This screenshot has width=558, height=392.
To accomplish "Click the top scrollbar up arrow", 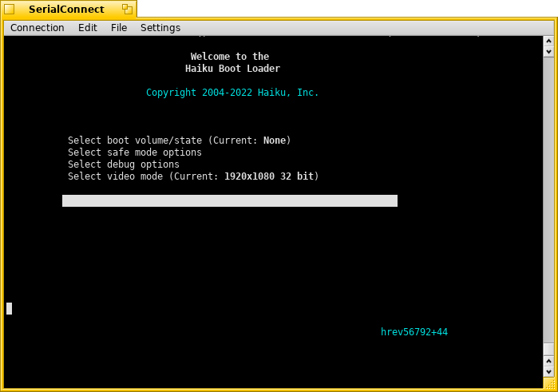I will coord(548,40).
